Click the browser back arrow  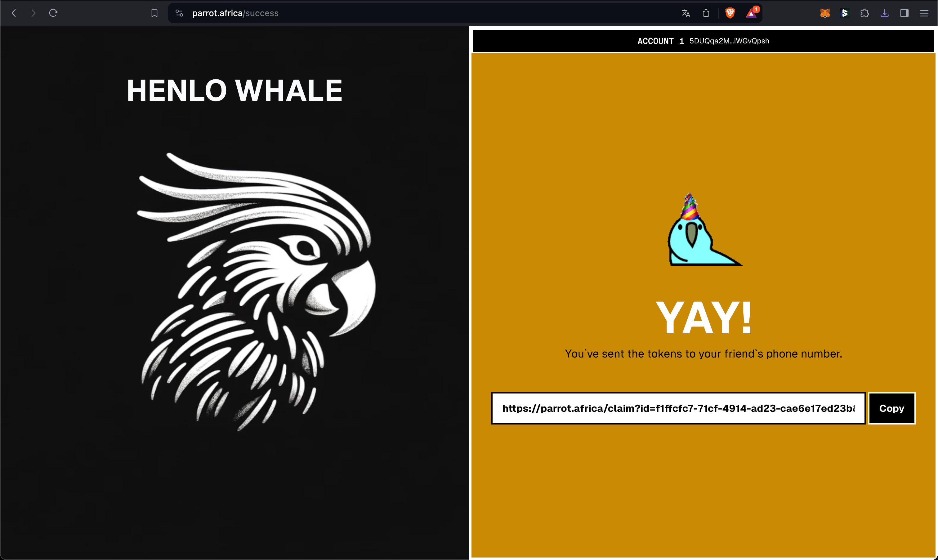pos(14,13)
